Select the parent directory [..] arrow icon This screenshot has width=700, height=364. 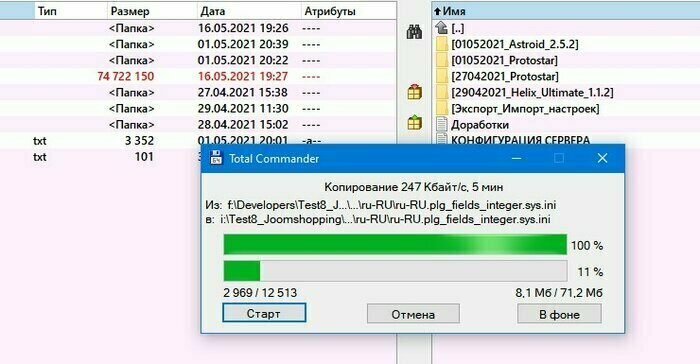click(x=442, y=28)
